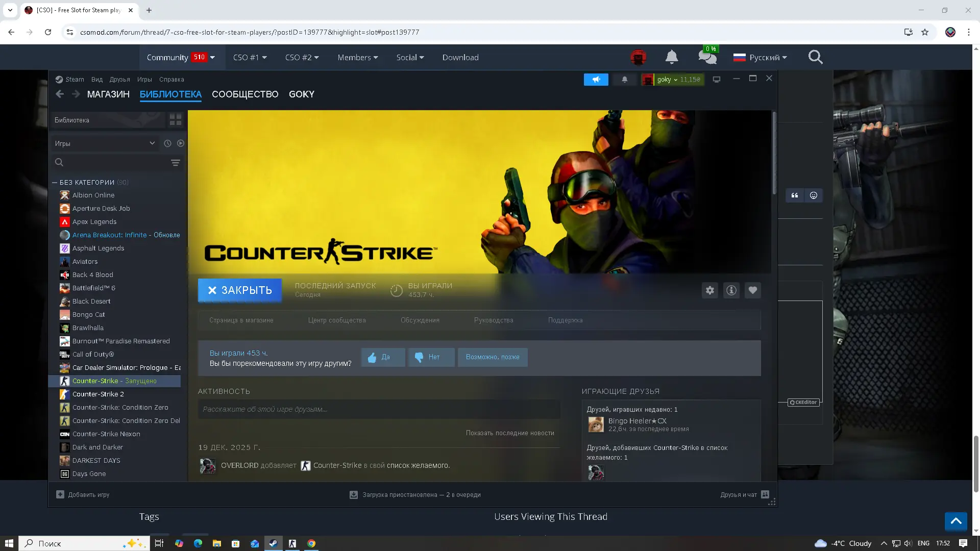Open Chrome from the Windows taskbar
Viewport: 980px width, 551px height.
(311, 543)
